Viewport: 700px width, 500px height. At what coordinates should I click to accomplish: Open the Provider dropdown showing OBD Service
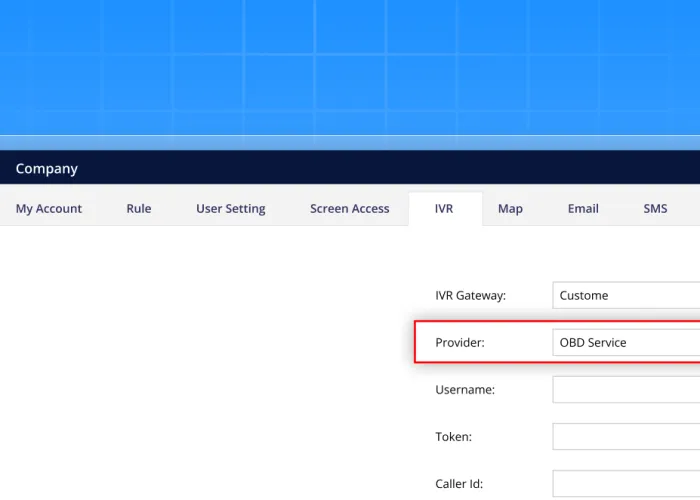click(626, 343)
